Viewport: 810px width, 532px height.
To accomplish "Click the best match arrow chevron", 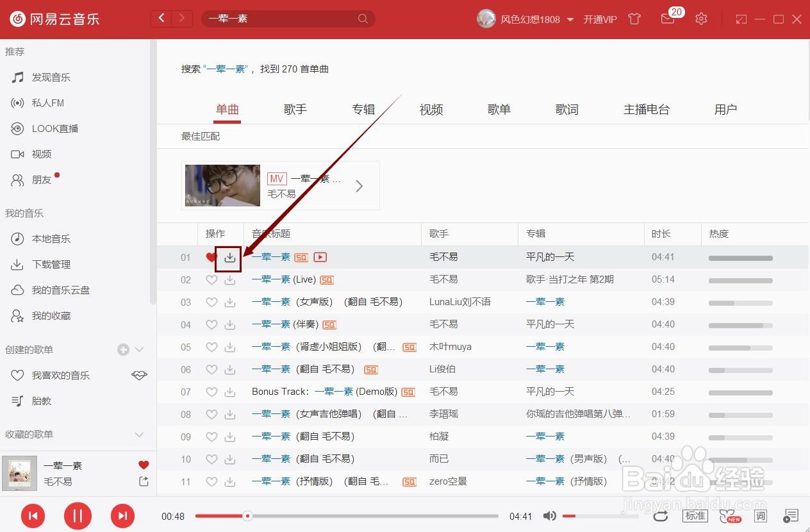I will [360, 186].
